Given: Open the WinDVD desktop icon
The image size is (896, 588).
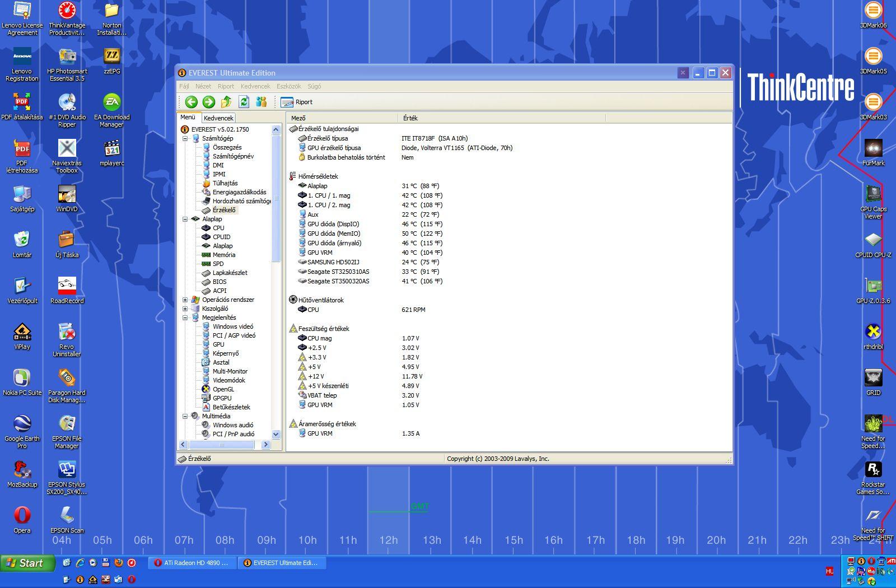Looking at the screenshot, I should click(x=67, y=198).
